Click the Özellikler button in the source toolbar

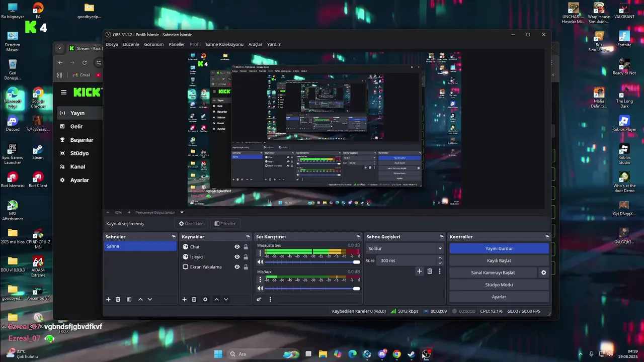point(191,224)
